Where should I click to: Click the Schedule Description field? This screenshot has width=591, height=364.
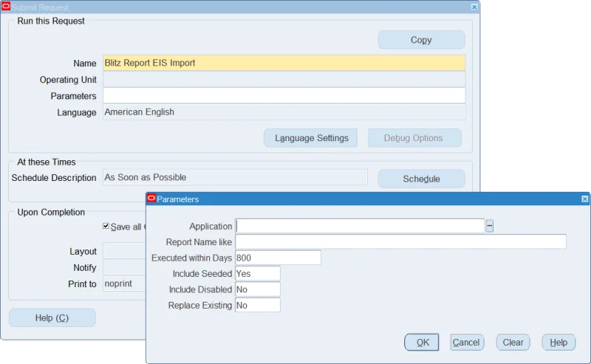tap(235, 177)
